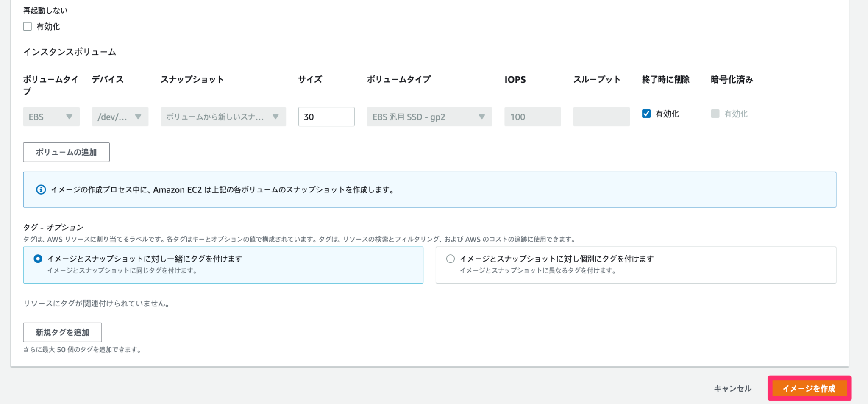Viewport: 868px width, 404px height.
Task: Click the IOPS field showing 100
Action: tap(532, 117)
